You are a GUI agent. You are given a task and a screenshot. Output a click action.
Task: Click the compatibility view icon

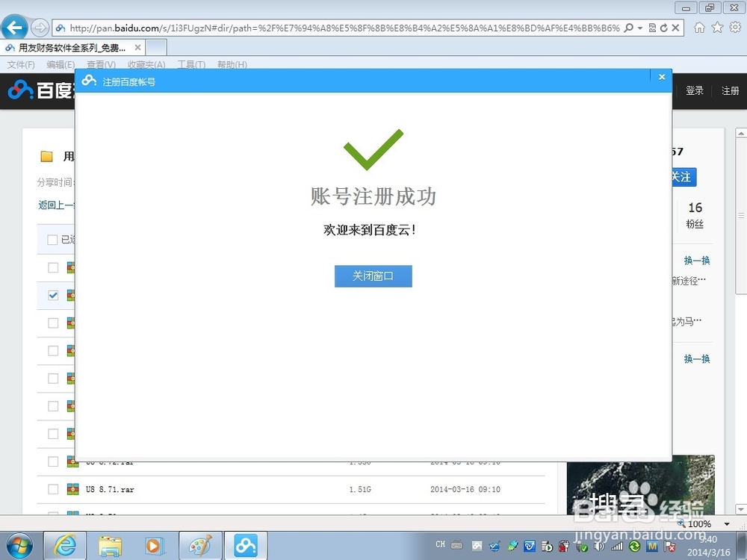tap(652, 28)
